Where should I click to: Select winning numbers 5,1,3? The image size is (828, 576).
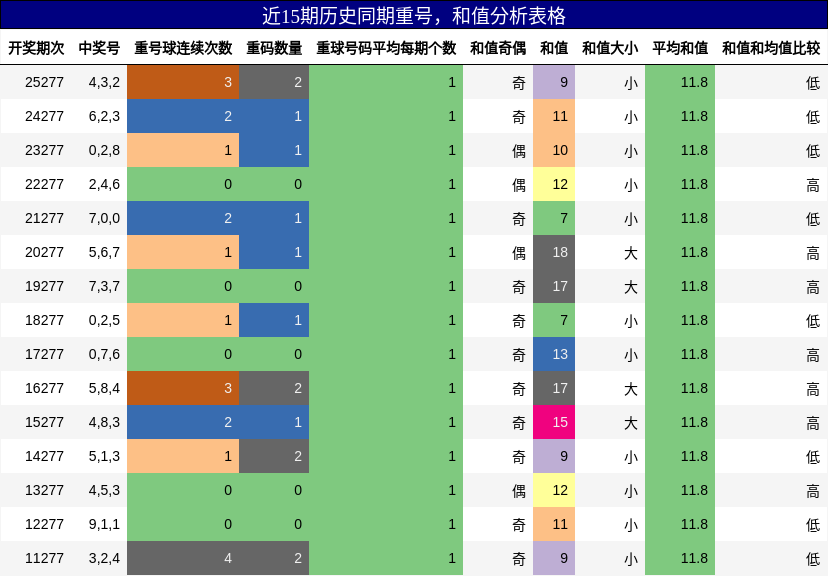tap(104, 456)
